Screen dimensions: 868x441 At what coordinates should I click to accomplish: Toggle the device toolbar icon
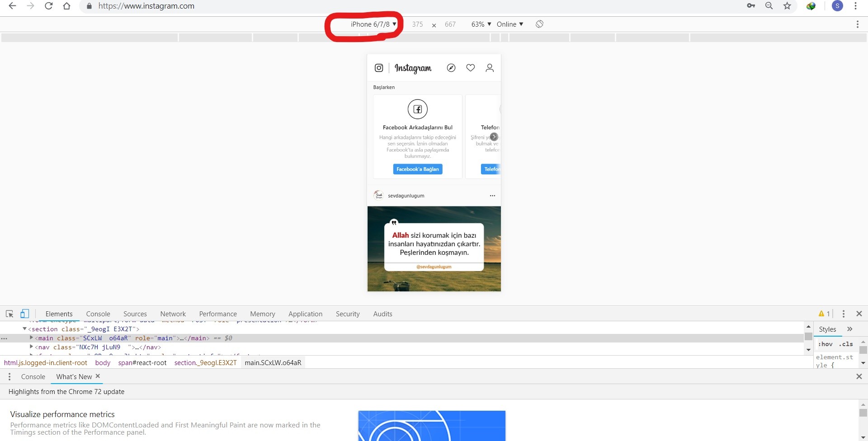[24, 314]
